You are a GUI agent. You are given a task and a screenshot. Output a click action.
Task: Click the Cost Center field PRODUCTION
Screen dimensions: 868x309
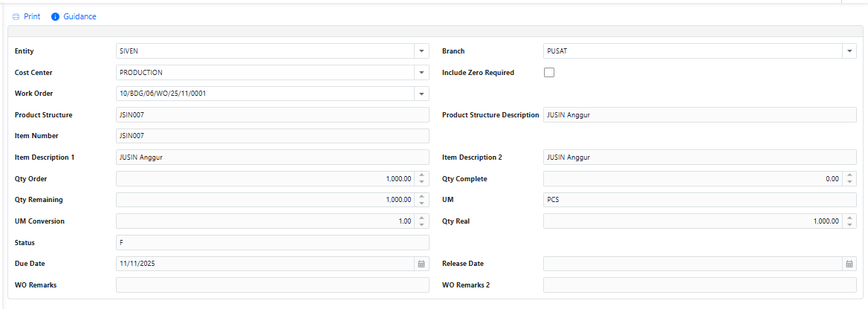click(x=265, y=73)
